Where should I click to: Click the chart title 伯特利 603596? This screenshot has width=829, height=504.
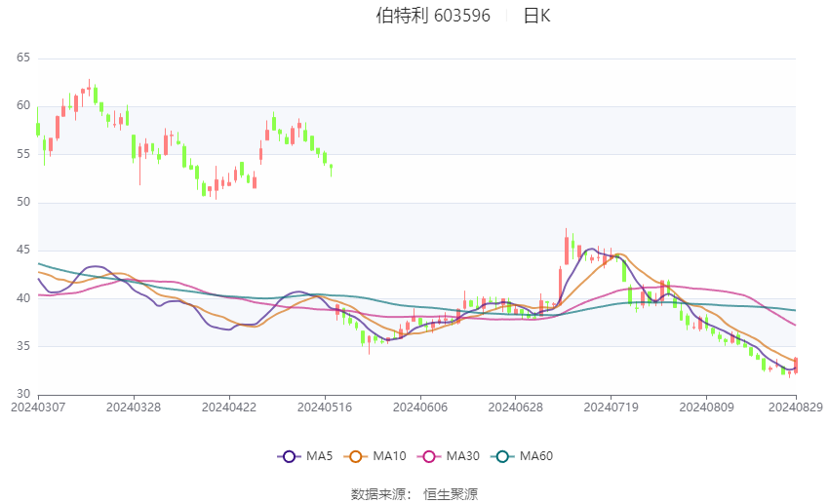tap(433, 16)
